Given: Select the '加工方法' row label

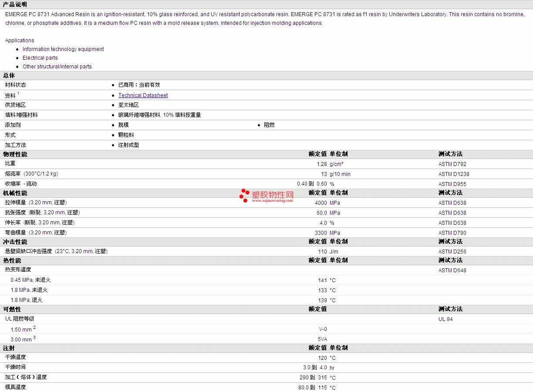Looking at the screenshot, I should pos(15,145).
